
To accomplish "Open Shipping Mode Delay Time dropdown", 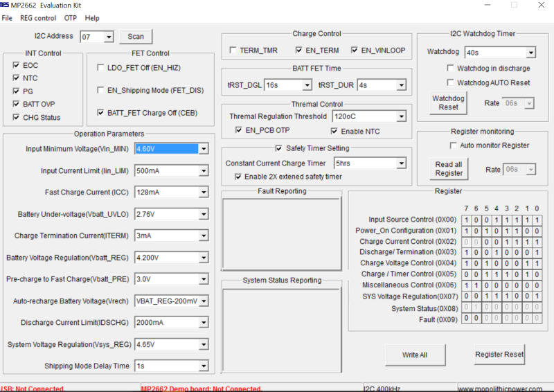I will [204, 366].
